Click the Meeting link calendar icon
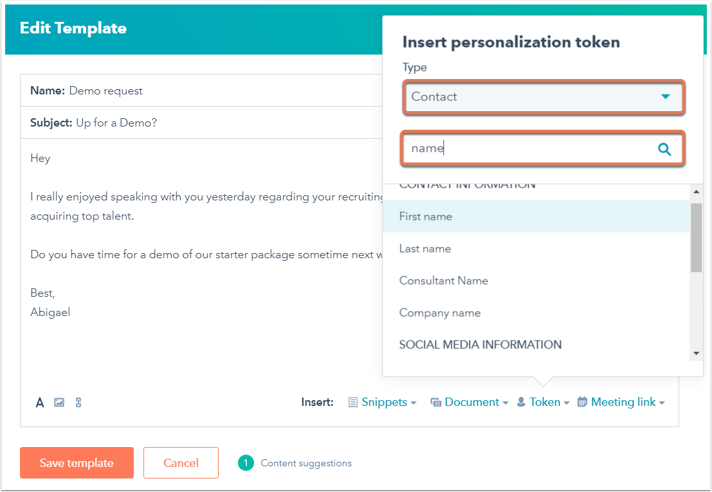Viewport: 712px width, 492px height. coord(582,402)
